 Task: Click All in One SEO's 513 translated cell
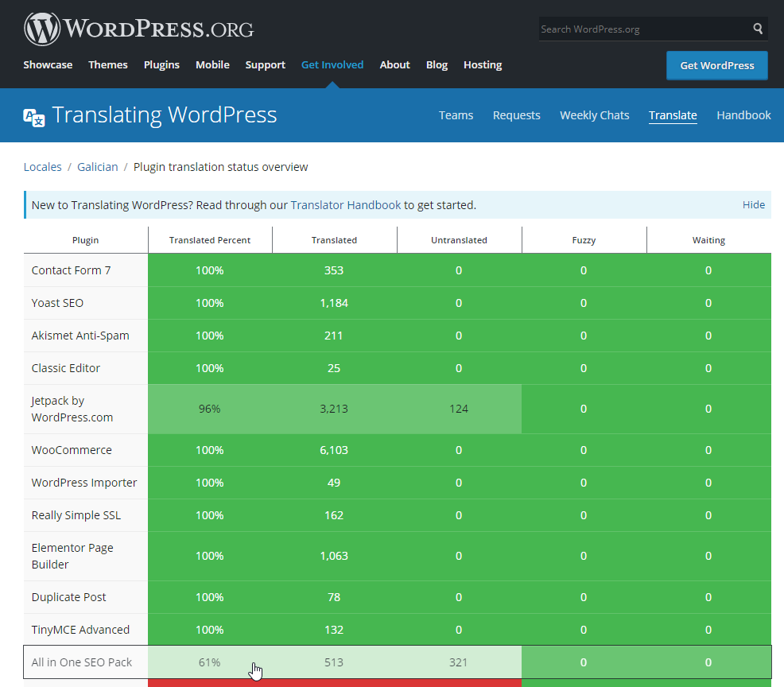click(x=334, y=662)
